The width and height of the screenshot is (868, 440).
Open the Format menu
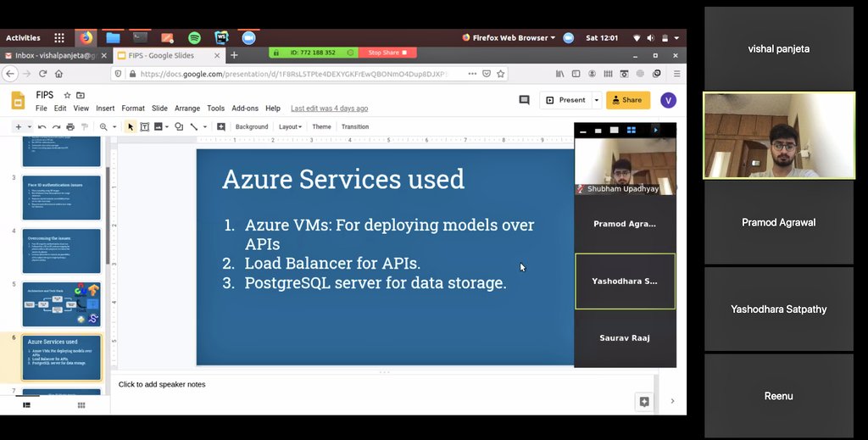(133, 109)
